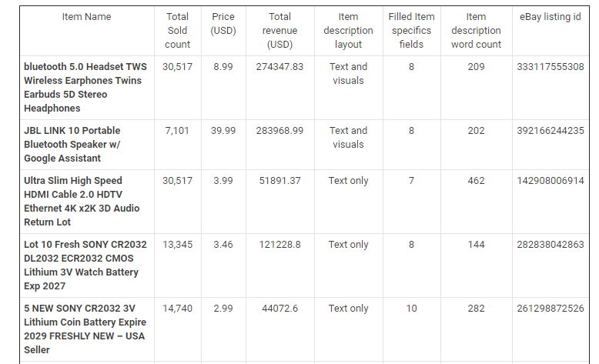Click revenue value 283968.99
Screen dimensions: 599x364
[x=279, y=131]
